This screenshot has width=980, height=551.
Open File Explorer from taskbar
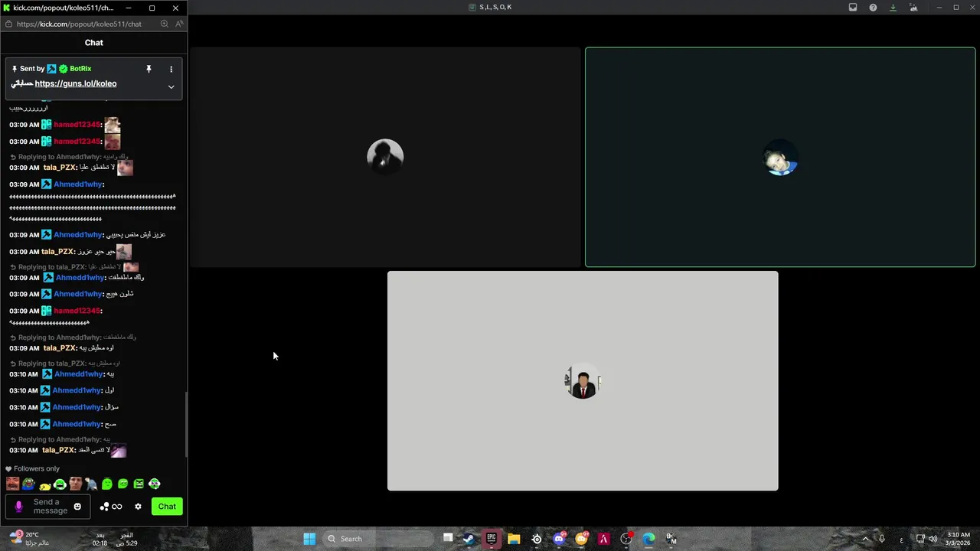click(514, 539)
